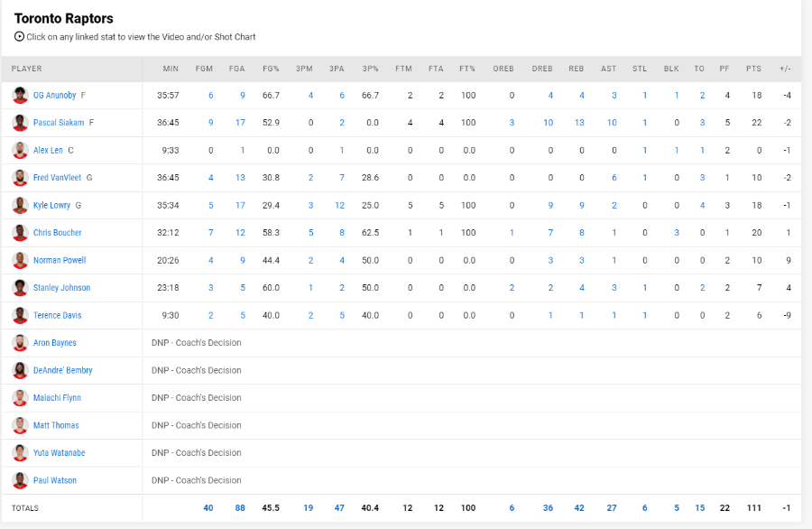The image size is (812, 529).
Task: Click Aron Baynes's player headshot
Action: [20, 342]
